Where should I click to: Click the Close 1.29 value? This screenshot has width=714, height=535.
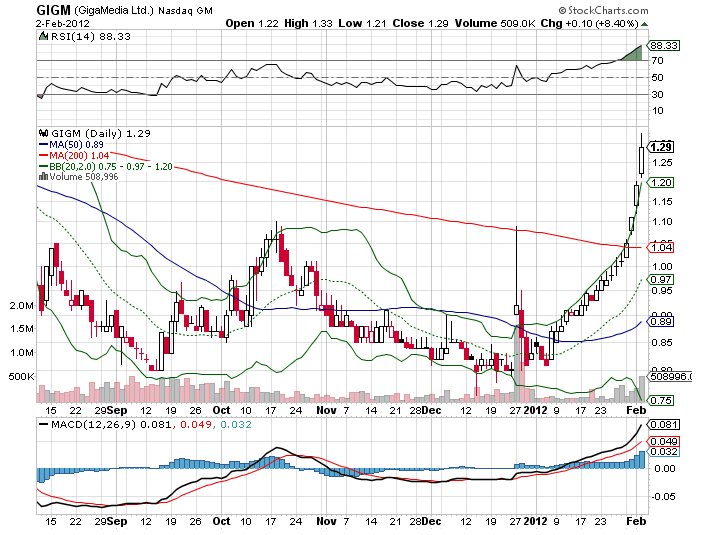420,23
